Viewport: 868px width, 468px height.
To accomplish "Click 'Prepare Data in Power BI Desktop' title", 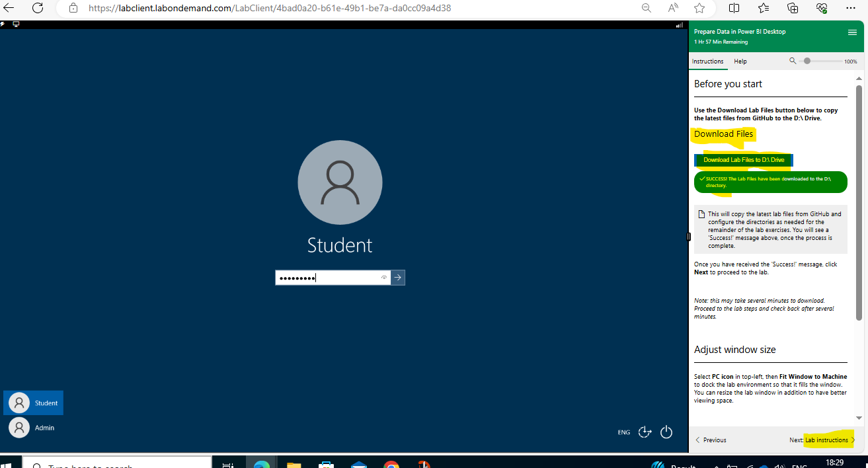I will click(x=739, y=32).
